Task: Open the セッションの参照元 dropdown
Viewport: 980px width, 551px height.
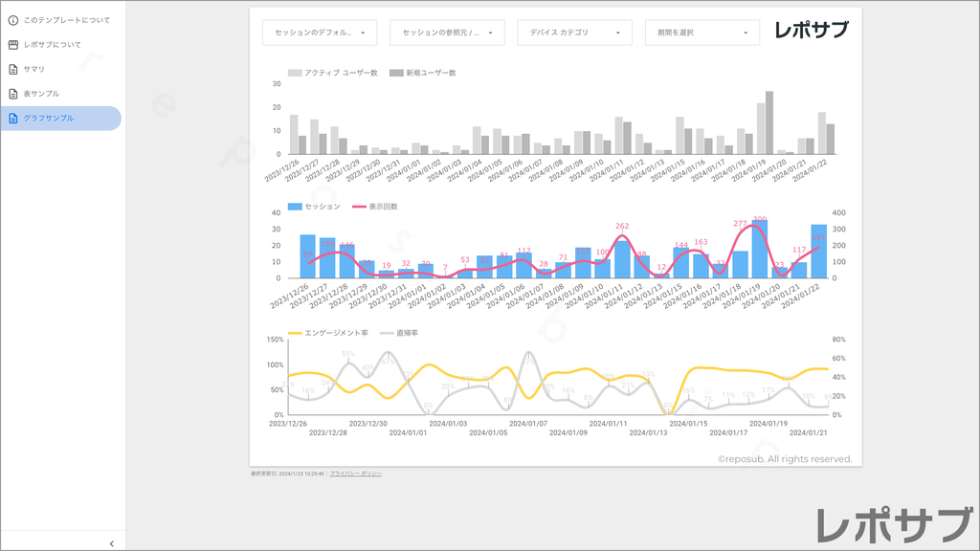Action: pyautogui.click(x=447, y=33)
